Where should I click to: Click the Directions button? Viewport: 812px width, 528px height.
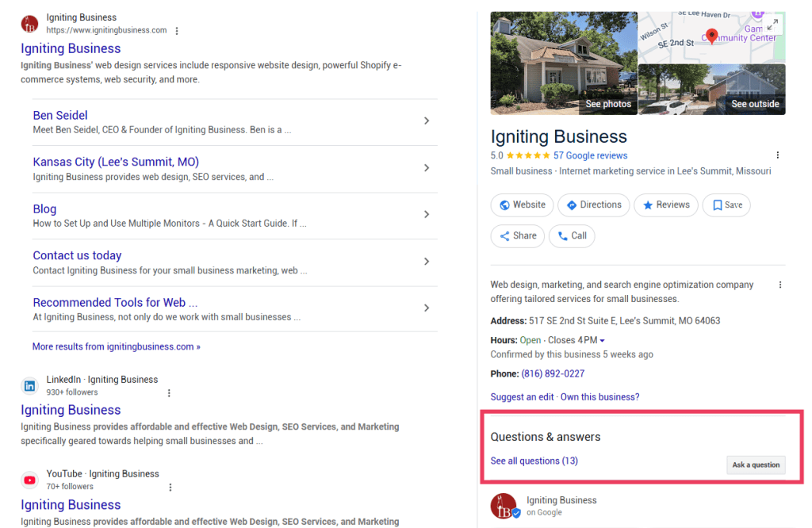tap(593, 205)
